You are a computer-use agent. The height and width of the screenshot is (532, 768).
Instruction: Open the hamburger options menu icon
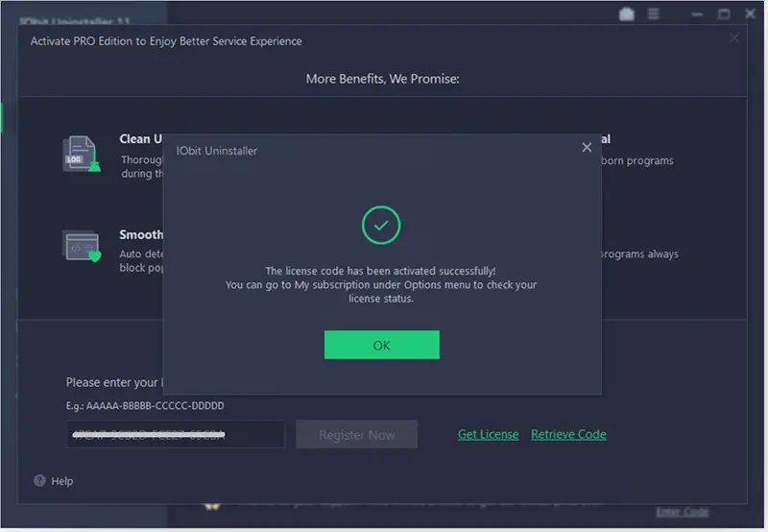coord(654,13)
